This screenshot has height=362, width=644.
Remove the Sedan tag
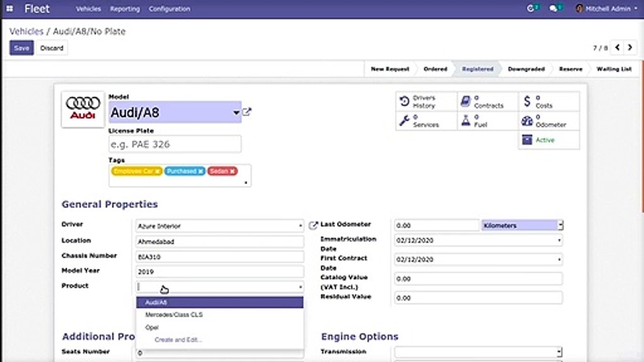click(x=232, y=171)
